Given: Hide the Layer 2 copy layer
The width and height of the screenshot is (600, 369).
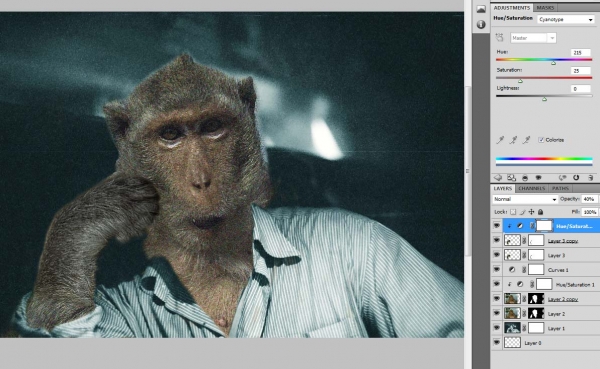Looking at the screenshot, I should [x=497, y=299].
